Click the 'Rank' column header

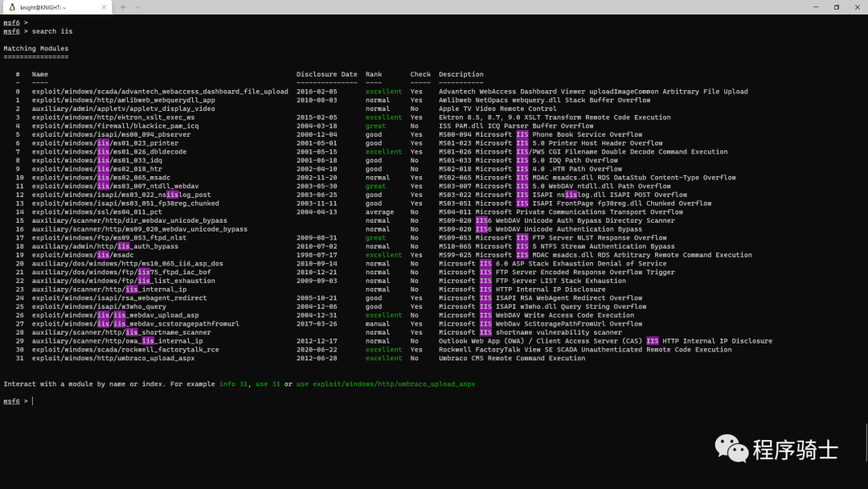click(374, 75)
